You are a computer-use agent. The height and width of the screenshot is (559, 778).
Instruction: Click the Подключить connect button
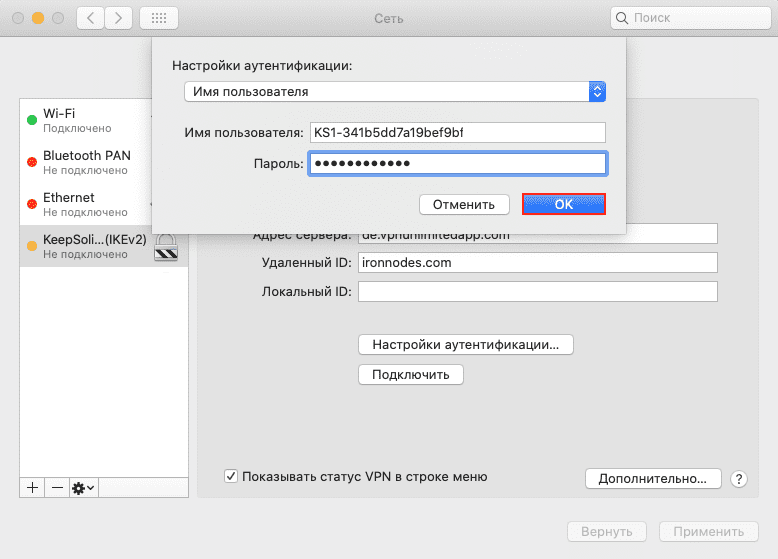click(410, 375)
